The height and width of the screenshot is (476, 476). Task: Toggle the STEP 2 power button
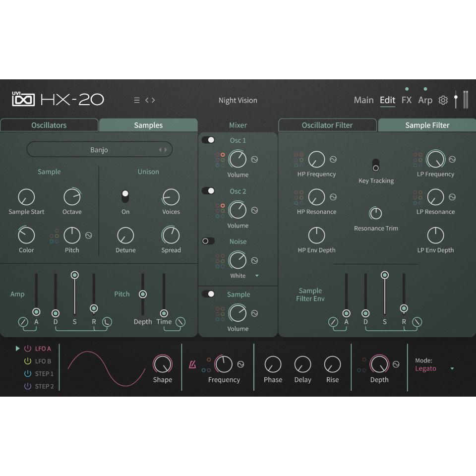pyautogui.click(x=28, y=386)
